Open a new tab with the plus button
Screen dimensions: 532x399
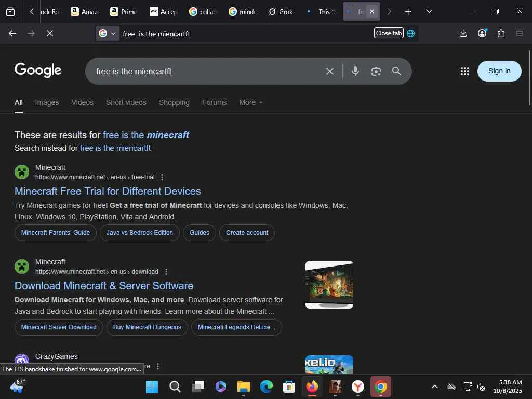408,12
